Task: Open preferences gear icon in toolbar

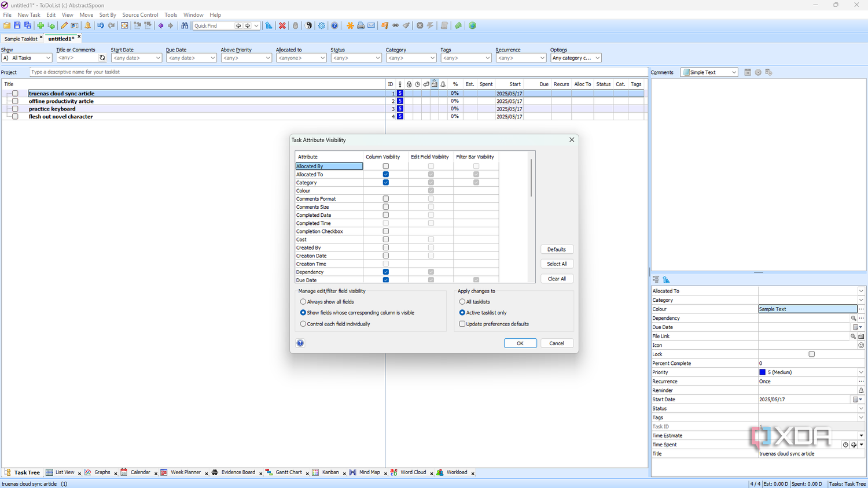Action: [x=322, y=25]
